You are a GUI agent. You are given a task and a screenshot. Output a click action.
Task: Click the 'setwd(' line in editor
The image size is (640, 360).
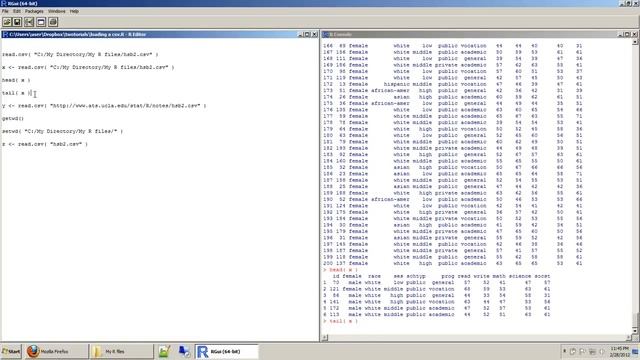[x=62, y=131]
